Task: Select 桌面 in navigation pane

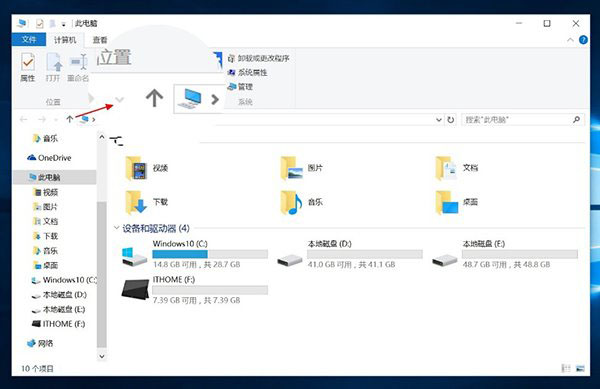Action: 46,265
